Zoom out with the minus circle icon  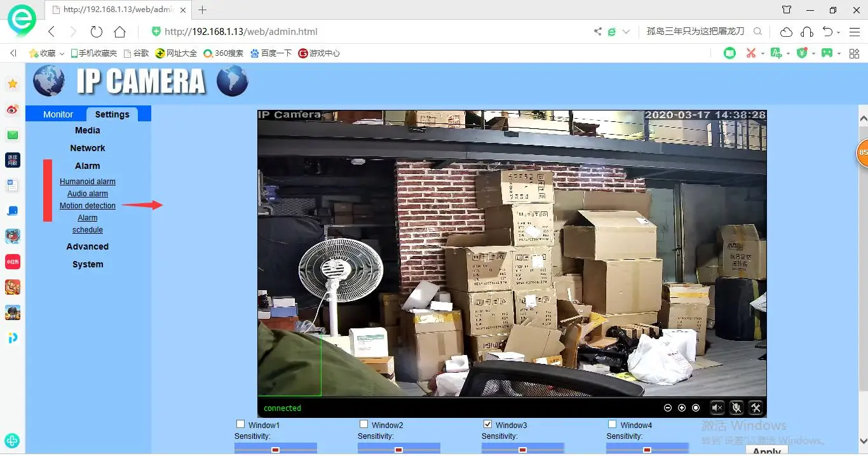pos(668,408)
